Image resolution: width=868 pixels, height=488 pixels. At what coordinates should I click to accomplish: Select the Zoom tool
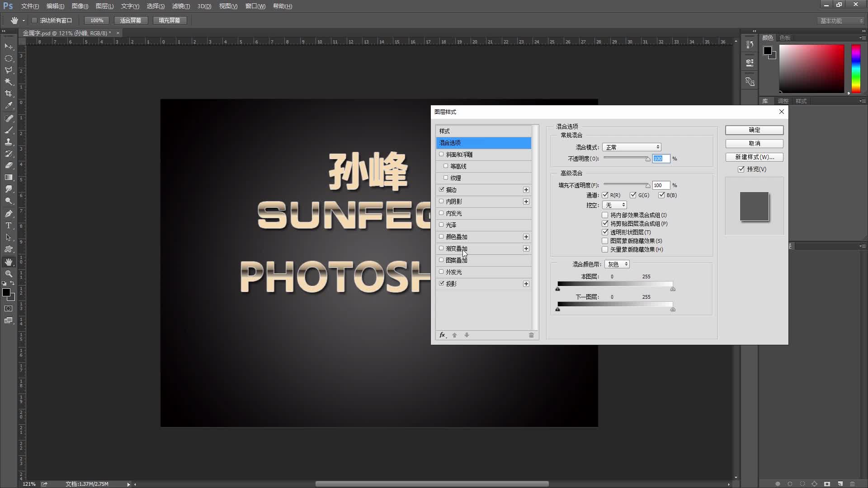(8, 274)
